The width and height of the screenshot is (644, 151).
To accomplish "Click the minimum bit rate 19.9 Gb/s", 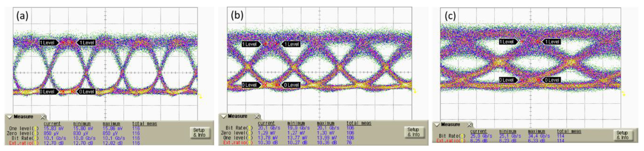I will pos(298,128).
